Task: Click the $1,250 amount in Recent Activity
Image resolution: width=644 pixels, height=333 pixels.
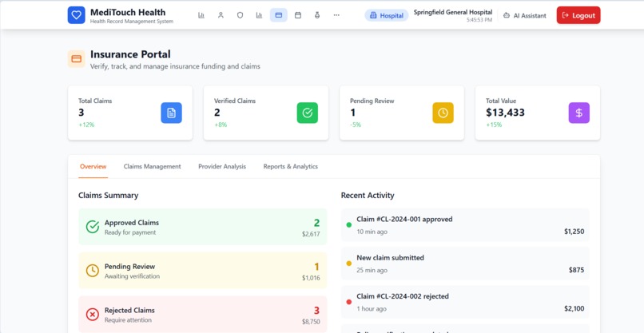Action: [x=574, y=232]
